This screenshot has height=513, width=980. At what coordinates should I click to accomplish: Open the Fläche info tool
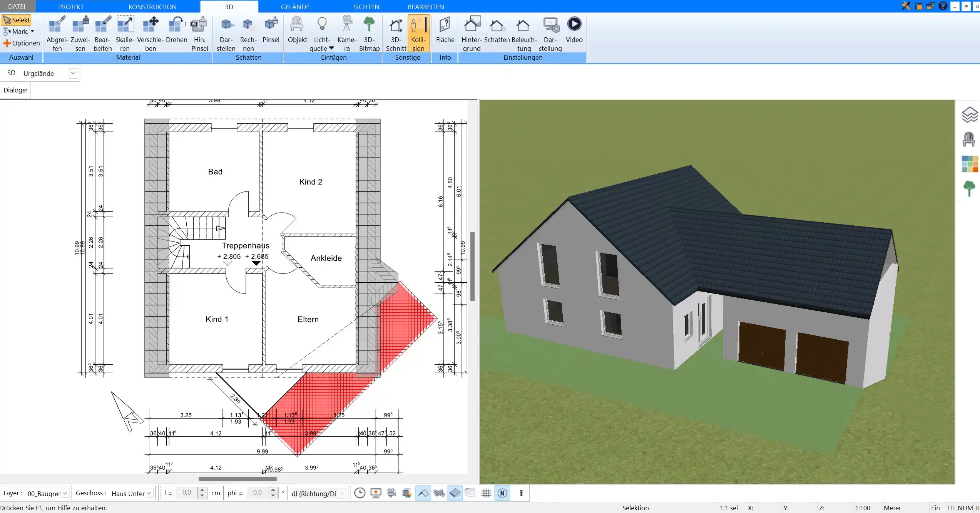click(x=445, y=29)
